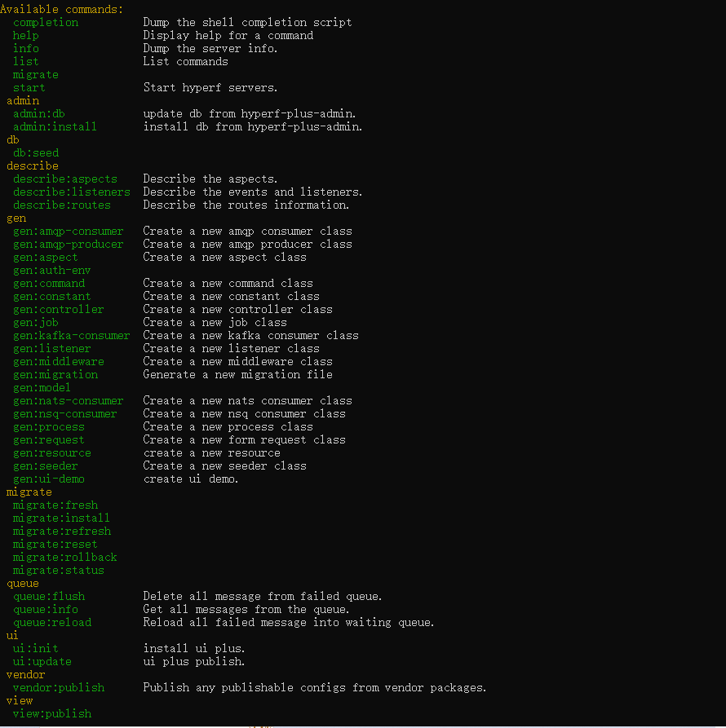The width and height of the screenshot is (726, 728).
Task: Click the 'ui:init' command
Action: pyautogui.click(x=36, y=648)
